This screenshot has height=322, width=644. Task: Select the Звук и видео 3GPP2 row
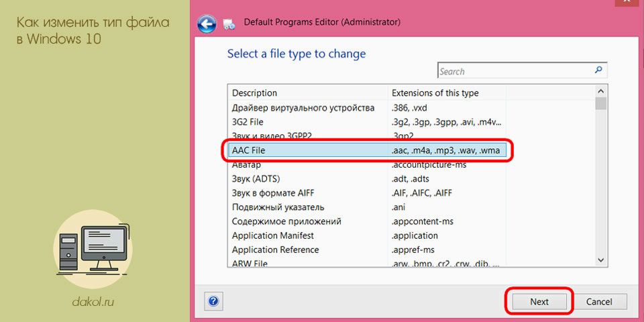(367, 136)
